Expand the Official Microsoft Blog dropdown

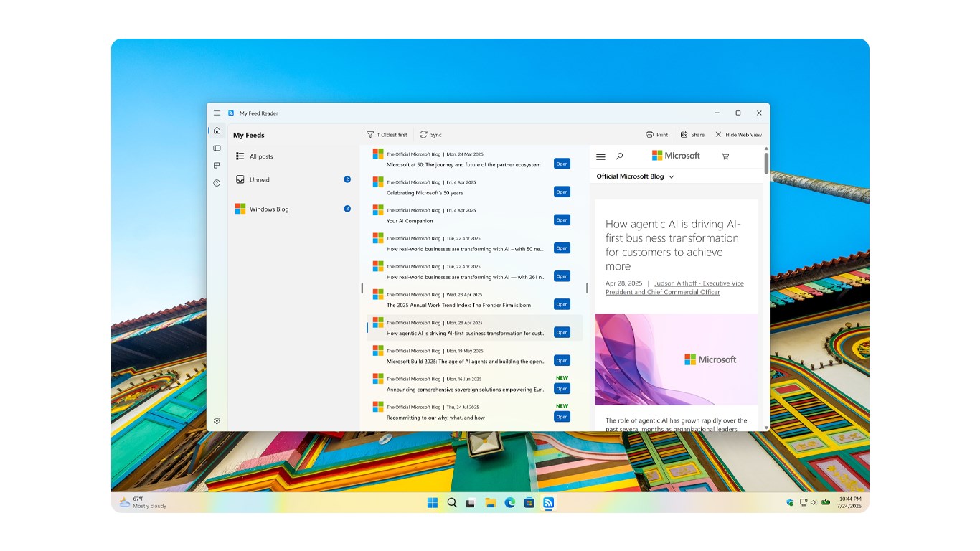tap(634, 176)
